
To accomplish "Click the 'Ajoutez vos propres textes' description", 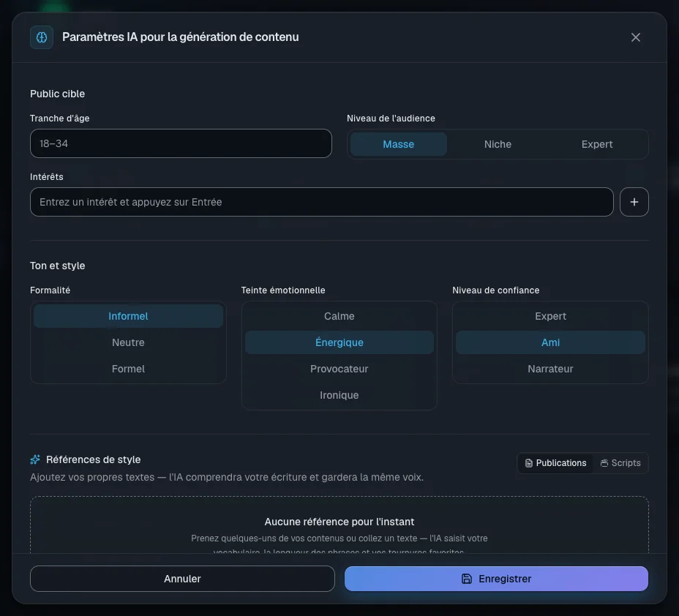I will [227, 477].
